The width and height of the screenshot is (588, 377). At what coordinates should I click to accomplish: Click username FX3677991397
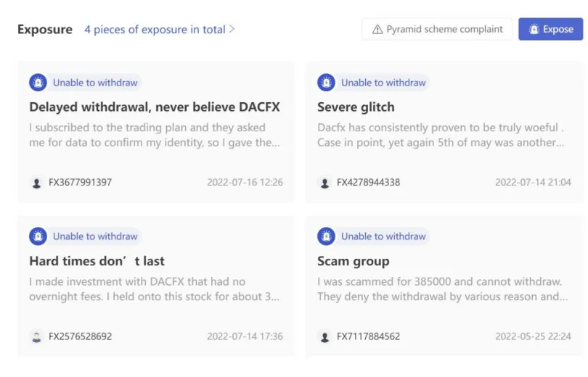pyautogui.click(x=81, y=182)
